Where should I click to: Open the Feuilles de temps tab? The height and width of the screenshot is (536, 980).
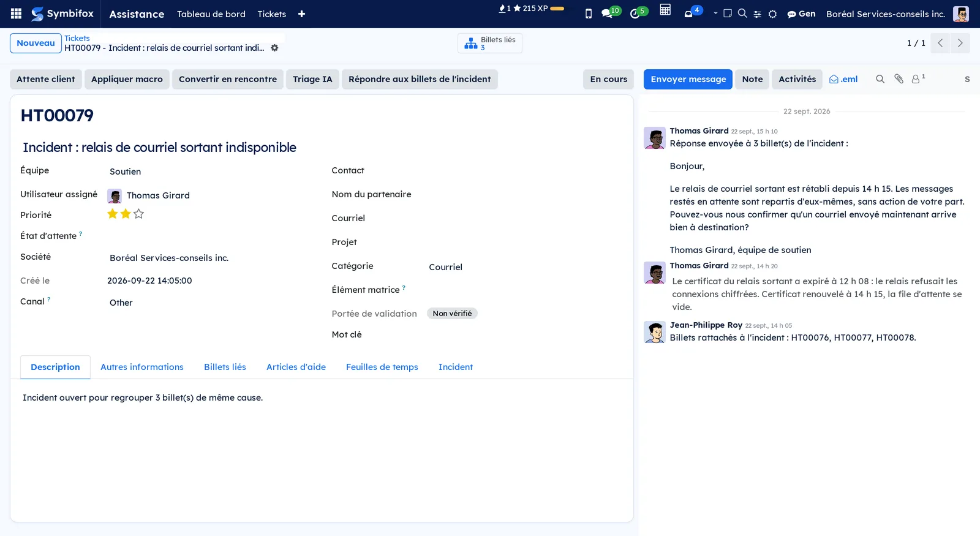382,367
